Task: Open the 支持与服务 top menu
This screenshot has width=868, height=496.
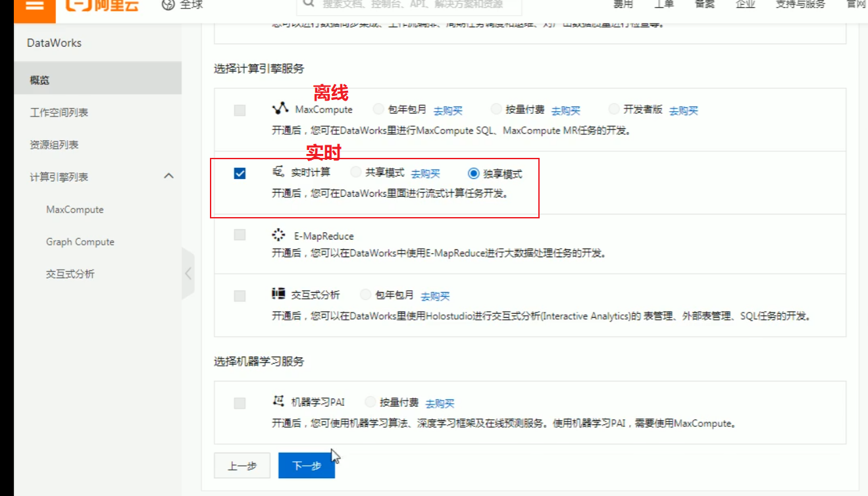Action: [800, 4]
